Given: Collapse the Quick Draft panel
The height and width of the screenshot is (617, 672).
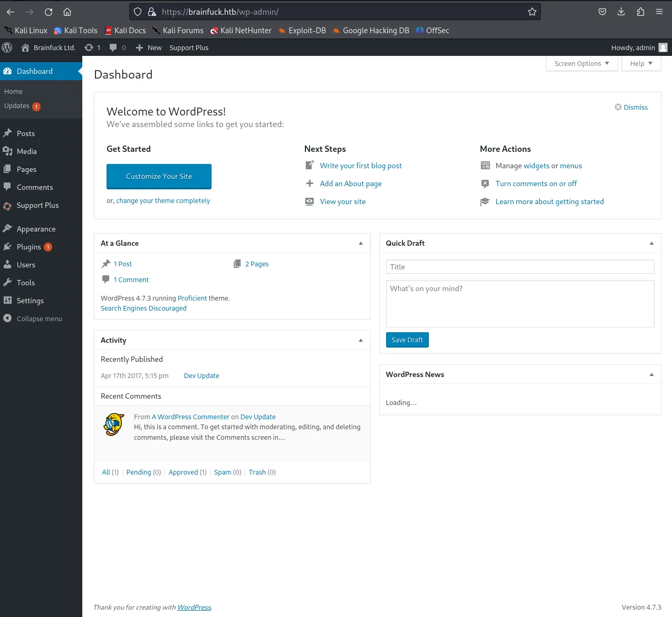Looking at the screenshot, I should point(651,243).
